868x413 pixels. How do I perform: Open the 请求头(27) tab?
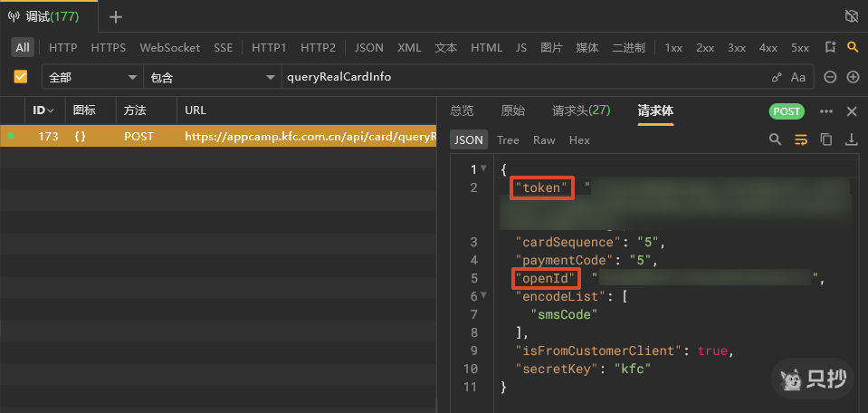pyautogui.click(x=581, y=110)
